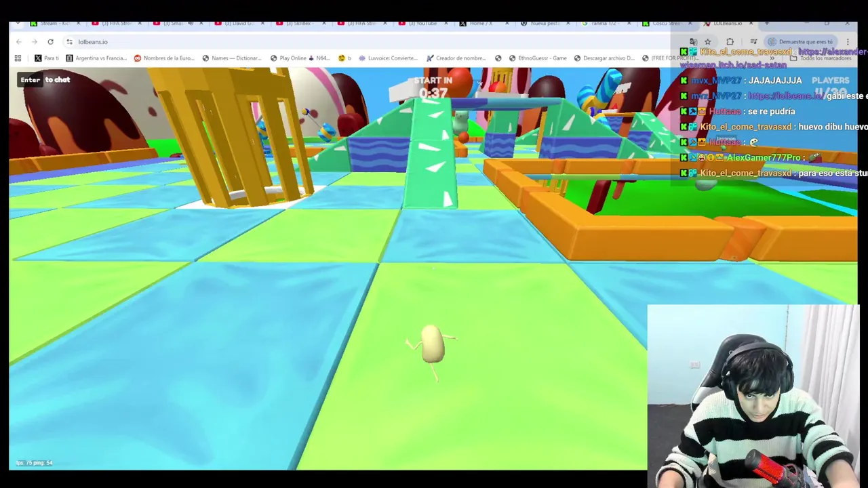Open the Todos los marcadores folder

point(821,58)
